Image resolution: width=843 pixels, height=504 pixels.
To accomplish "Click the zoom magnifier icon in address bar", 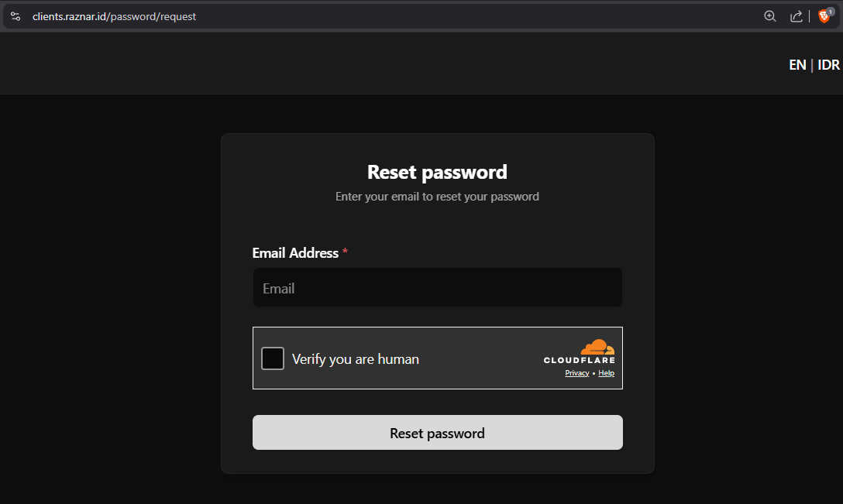I will [x=769, y=16].
